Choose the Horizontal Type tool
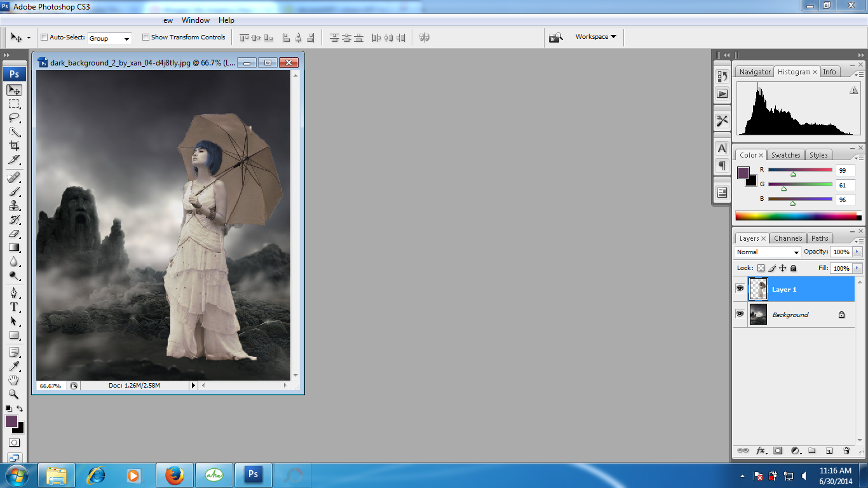 [14, 306]
